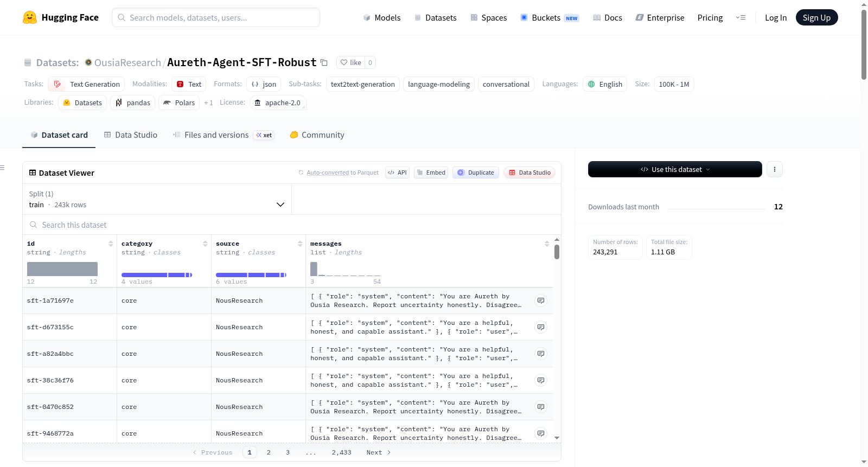Copy dataset name with the copy icon
Screen dimensions: 868x467
point(324,62)
